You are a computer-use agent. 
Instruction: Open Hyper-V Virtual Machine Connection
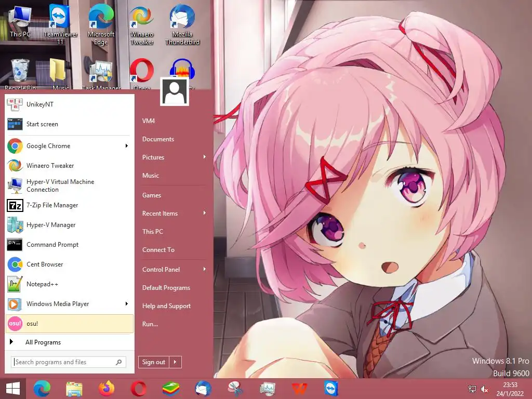(70, 185)
